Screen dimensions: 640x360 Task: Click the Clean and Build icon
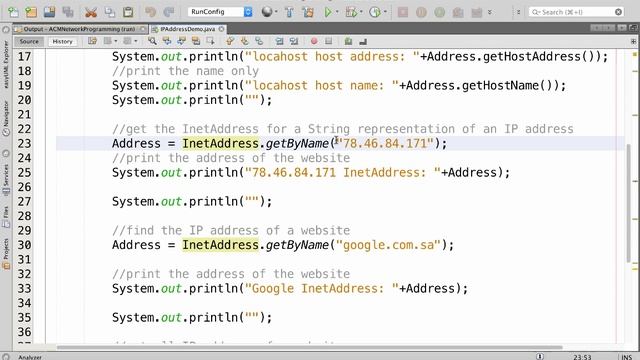point(308,12)
